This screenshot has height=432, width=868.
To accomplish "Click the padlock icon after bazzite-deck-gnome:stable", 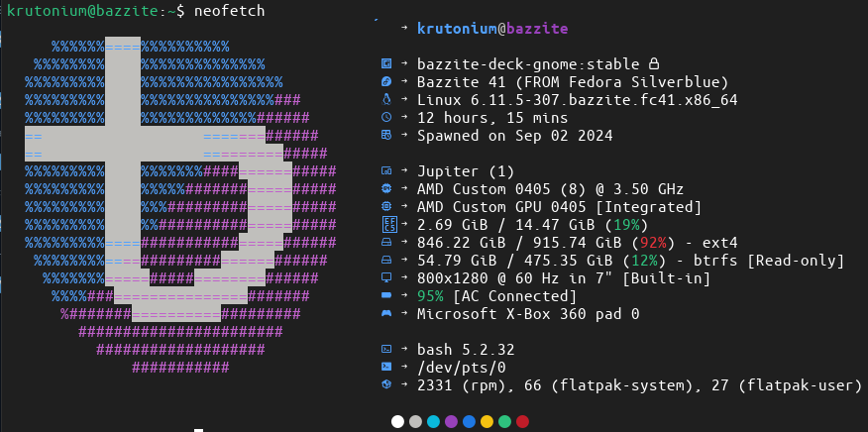I will tap(654, 63).
